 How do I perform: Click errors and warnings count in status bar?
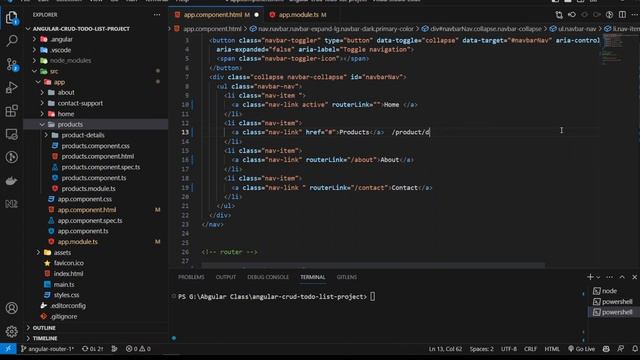tap(138, 349)
